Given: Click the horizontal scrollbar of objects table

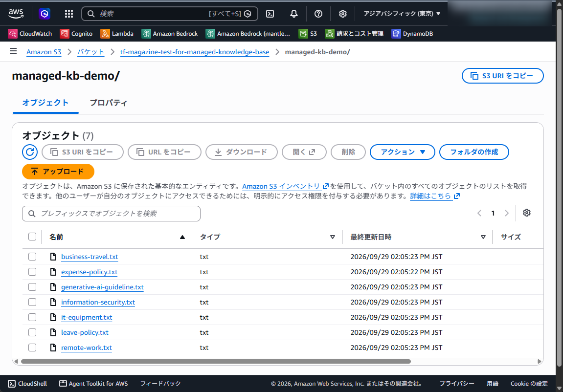Looking at the screenshot, I should (x=216, y=362).
